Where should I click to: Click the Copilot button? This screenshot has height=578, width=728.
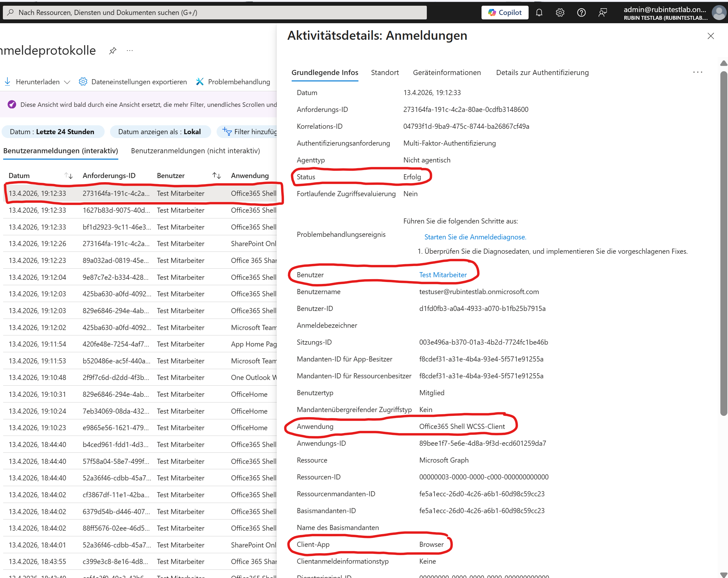504,12
